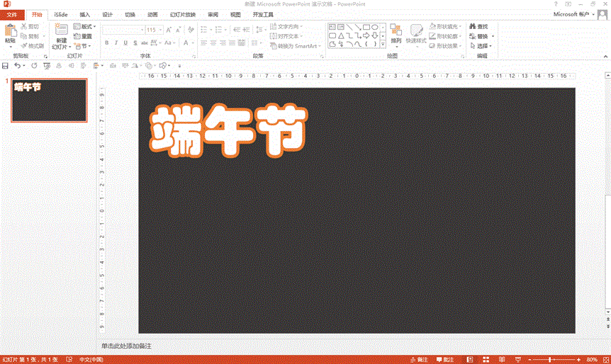
Task: Click the Save icon in quick access toolbar
Action: pyautogui.click(x=6, y=65)
